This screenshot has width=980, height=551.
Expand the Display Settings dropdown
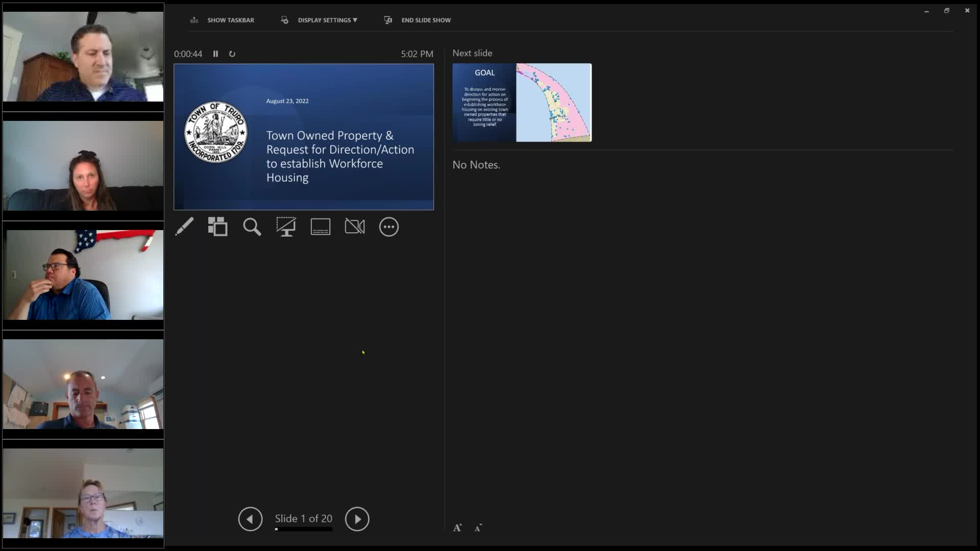[327, 20]
